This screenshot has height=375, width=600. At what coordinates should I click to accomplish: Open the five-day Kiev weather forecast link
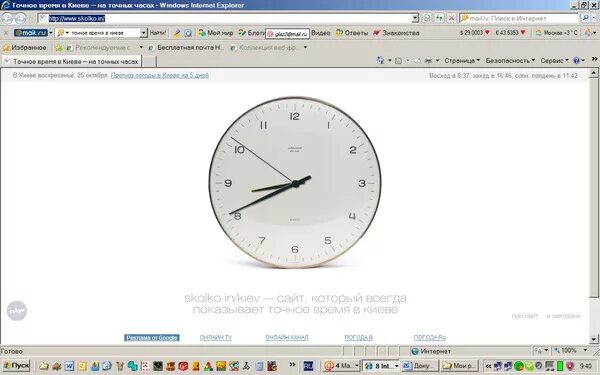(x=160, y=75)
